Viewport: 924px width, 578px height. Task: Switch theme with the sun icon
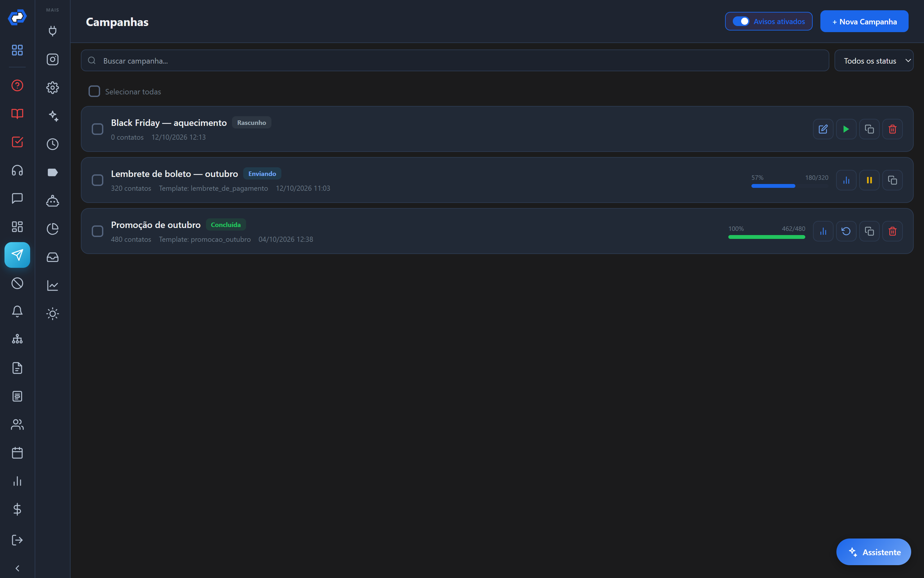[53, 314]
